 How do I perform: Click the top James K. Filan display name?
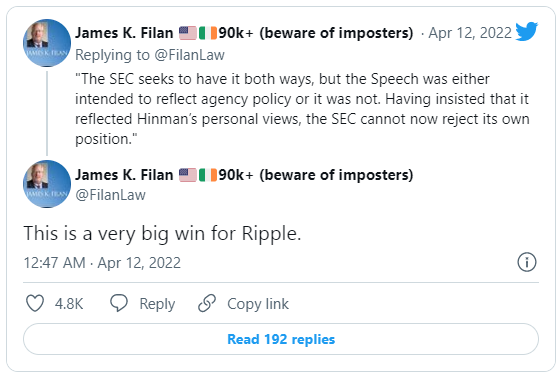tap(124, 33)
